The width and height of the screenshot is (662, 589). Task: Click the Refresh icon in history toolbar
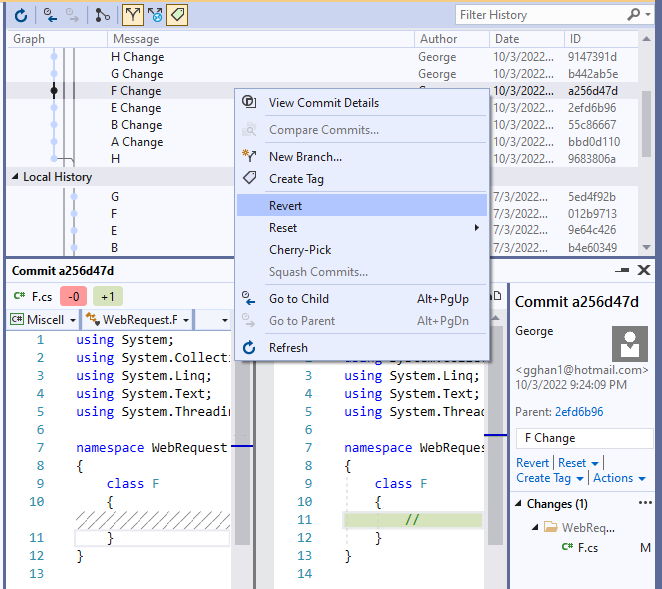pyautogui.click(x=20, y=15)
